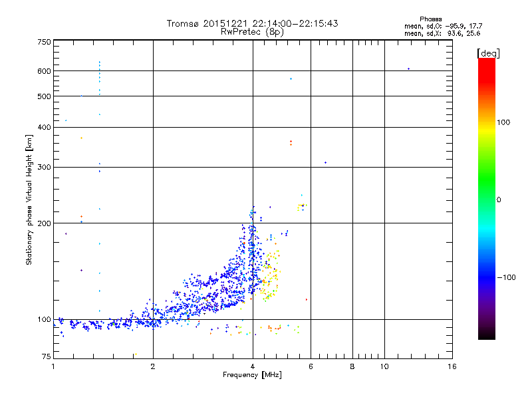This screenshot has height=399, width=532.
Task: Click the colorbar tick label '-100'
Action: click(506, 277)
